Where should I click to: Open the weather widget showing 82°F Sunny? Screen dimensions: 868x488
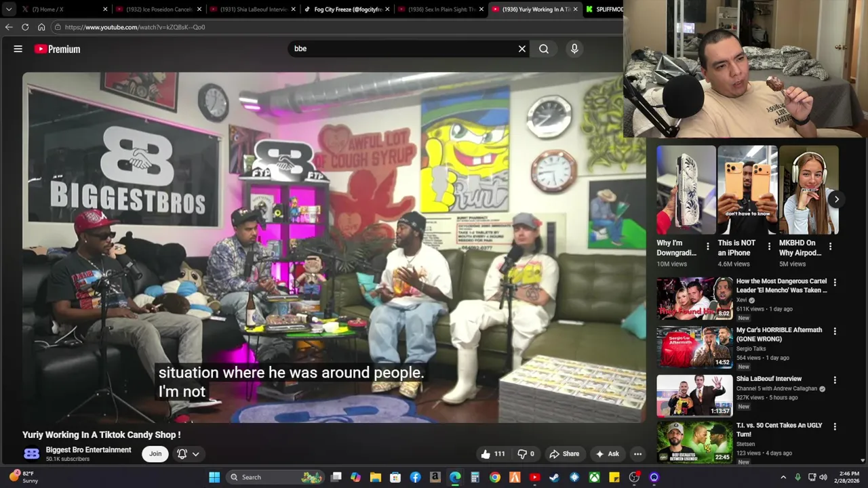[x=23, y=477]
